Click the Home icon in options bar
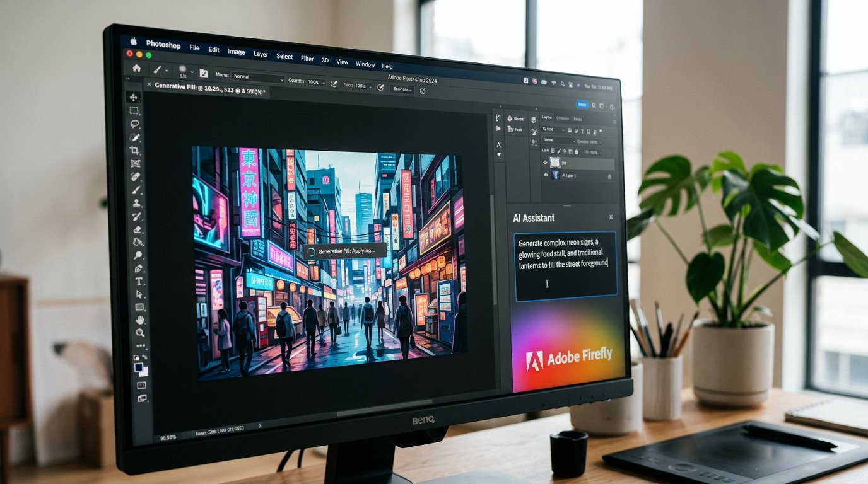Image resolution: width=868 pixels, height=484 pixels. tap(136, 68)
